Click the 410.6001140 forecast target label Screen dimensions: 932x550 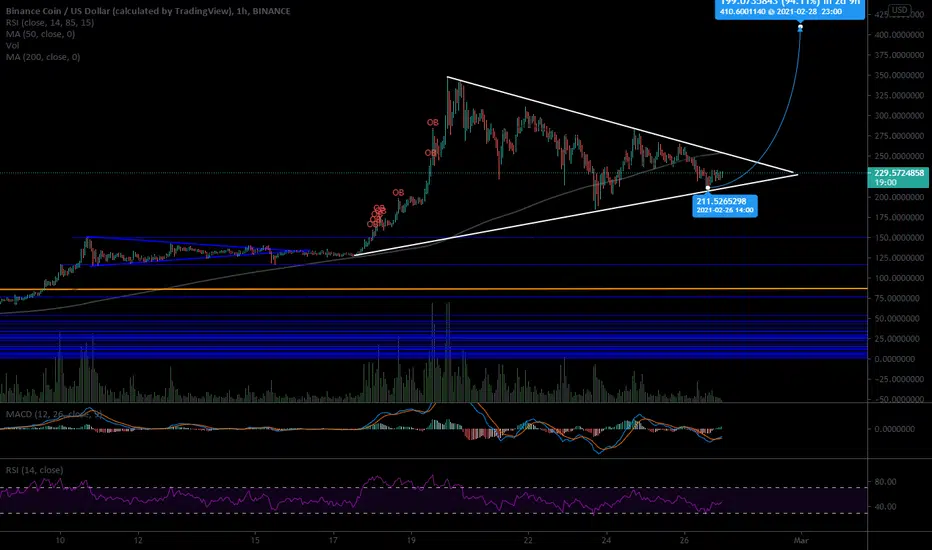point(789,8)
